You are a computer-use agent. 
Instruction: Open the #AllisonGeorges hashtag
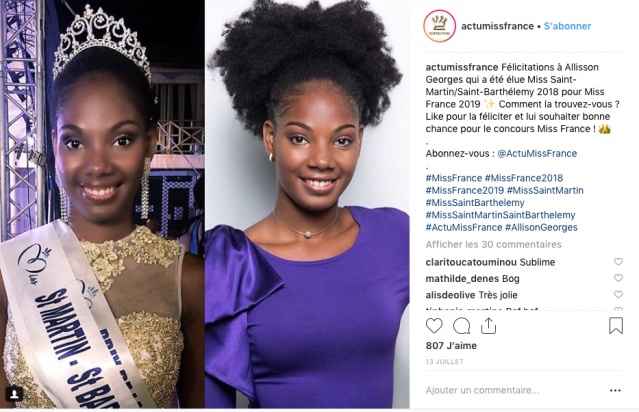(541, 227)
